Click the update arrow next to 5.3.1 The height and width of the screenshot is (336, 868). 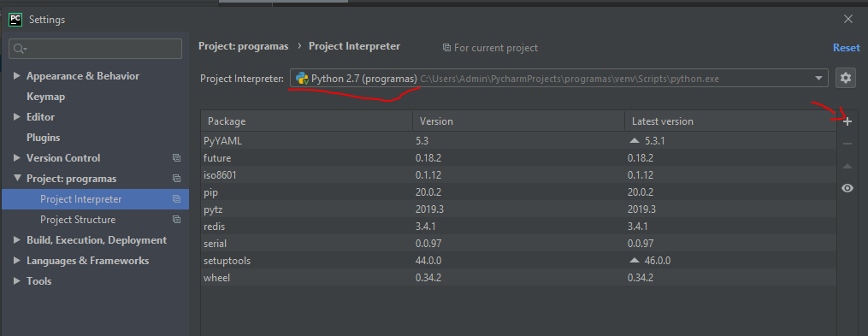[x=635, y=140]
